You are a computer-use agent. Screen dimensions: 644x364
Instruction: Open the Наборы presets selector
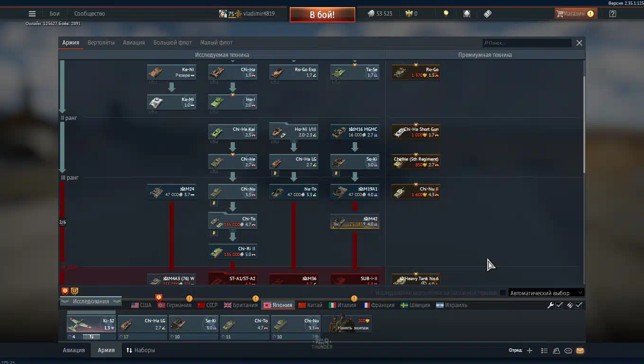coord(141,350)
